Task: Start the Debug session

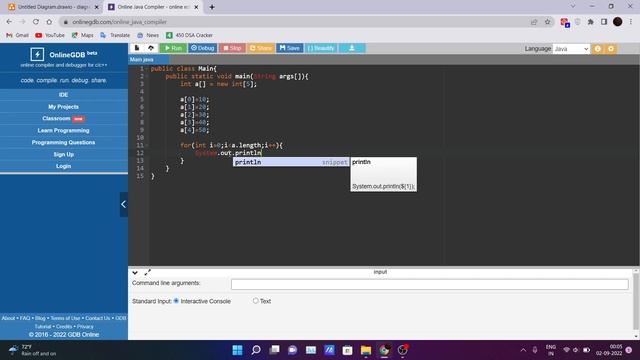Action: pos(202,48)
